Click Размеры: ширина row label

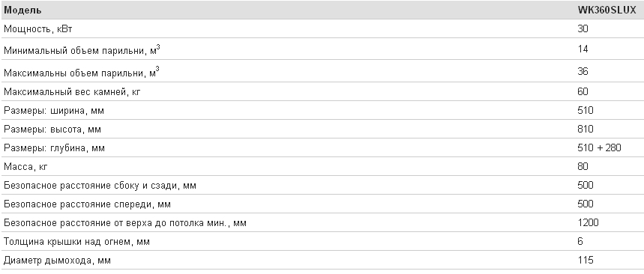[x=54, y=111]
